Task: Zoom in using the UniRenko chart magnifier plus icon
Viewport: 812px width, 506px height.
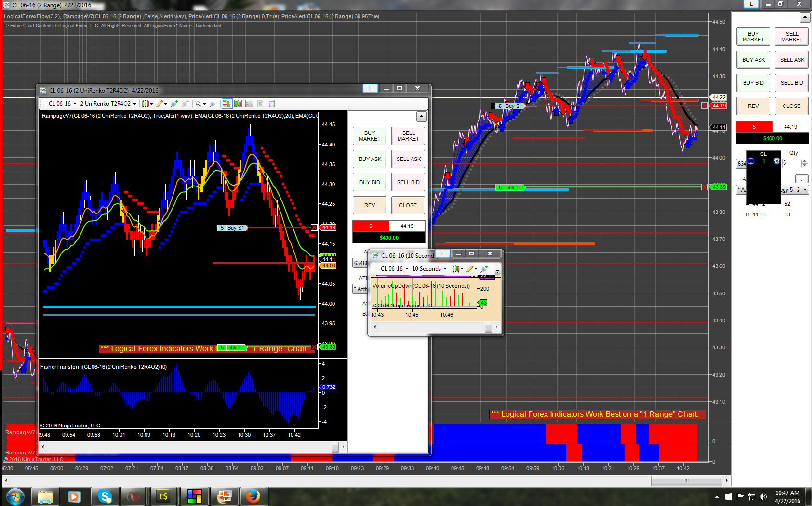Action: (174, 104)
